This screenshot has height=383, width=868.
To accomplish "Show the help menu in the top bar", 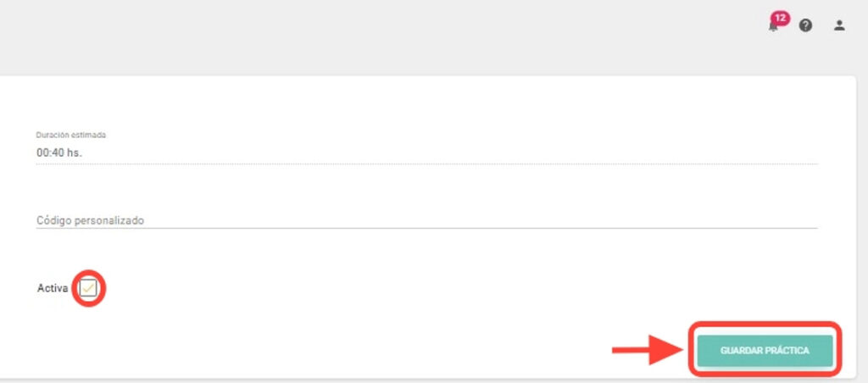I will (x=805, y=25).
